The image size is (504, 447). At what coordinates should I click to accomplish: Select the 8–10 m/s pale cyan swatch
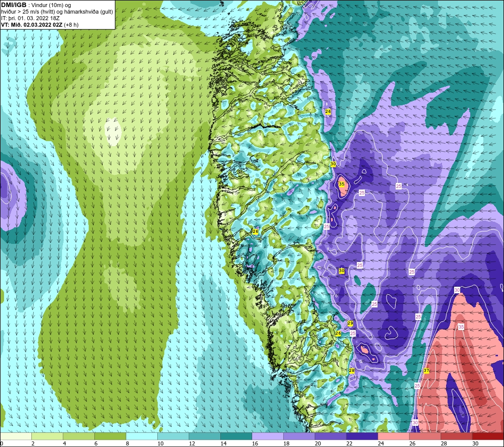click(142, 436)
